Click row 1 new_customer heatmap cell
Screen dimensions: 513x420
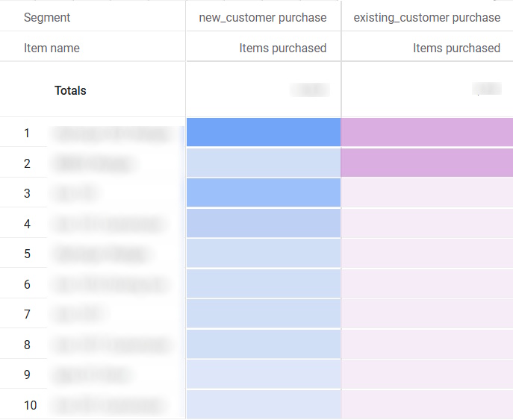[263, 132]
